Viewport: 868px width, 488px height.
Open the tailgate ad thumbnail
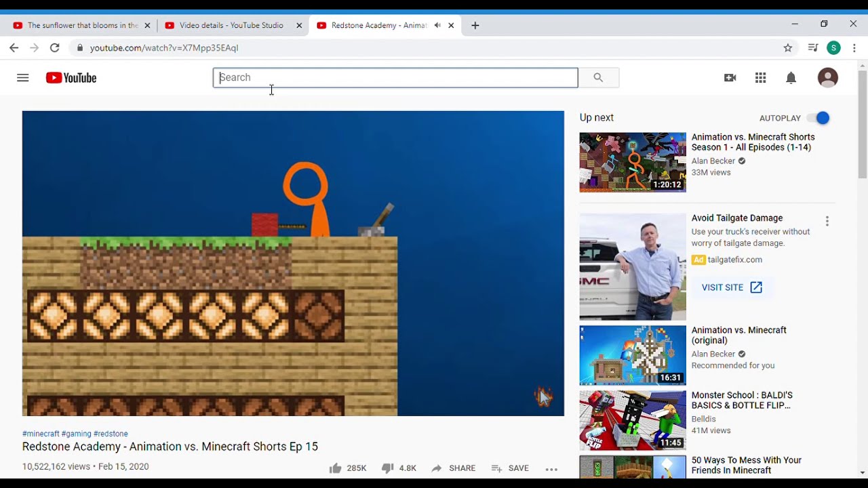633,267
